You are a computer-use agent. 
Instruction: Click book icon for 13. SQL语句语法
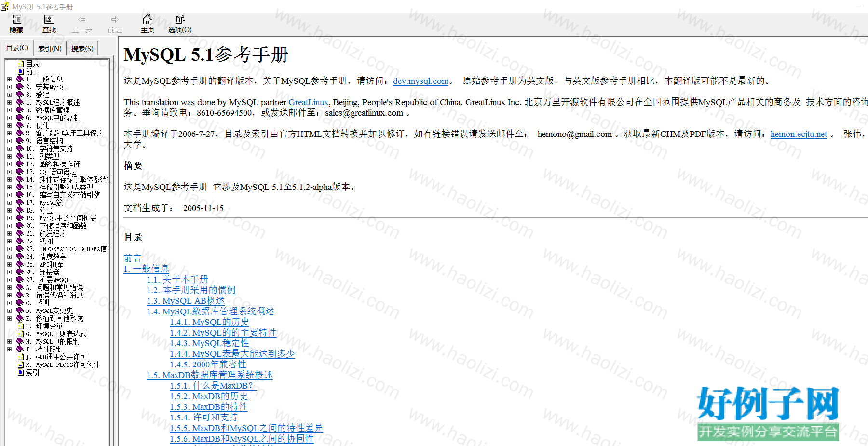(20, 172)
